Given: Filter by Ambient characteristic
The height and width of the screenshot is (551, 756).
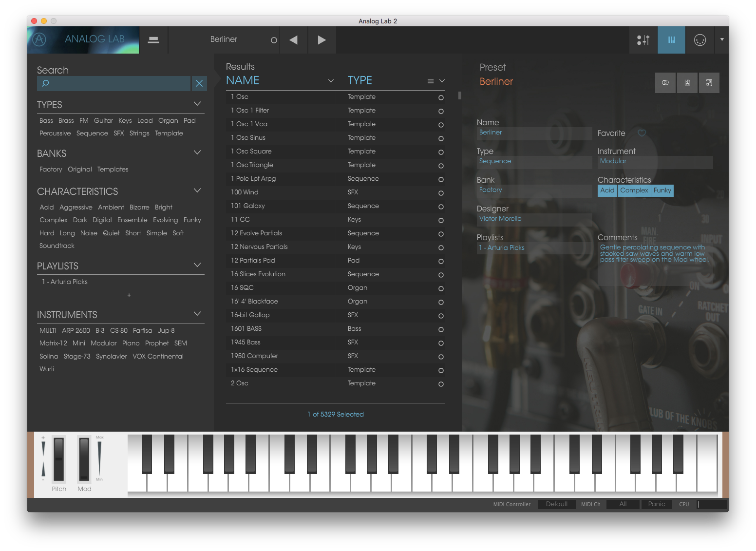Looking at the screenshot, I should point(111,208).
